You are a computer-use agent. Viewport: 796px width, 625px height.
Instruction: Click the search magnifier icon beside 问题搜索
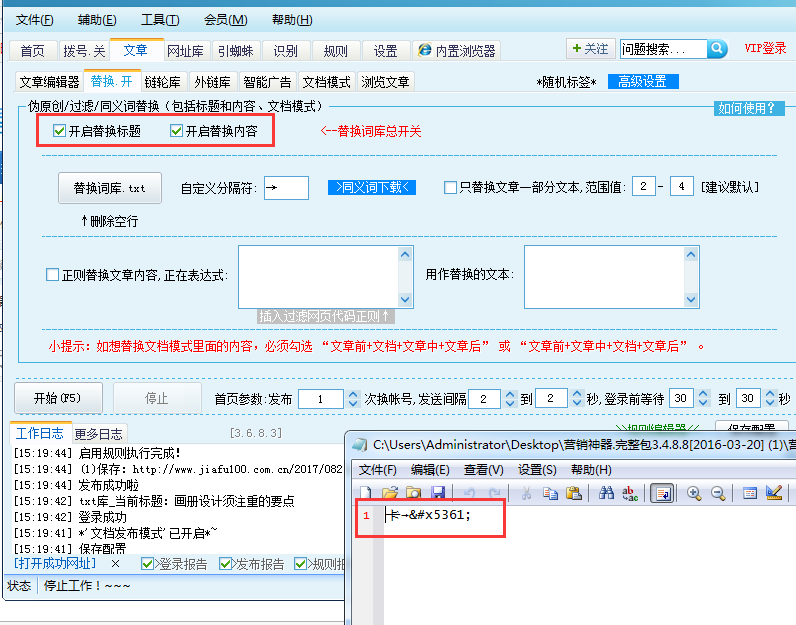[x=717, y=49]
